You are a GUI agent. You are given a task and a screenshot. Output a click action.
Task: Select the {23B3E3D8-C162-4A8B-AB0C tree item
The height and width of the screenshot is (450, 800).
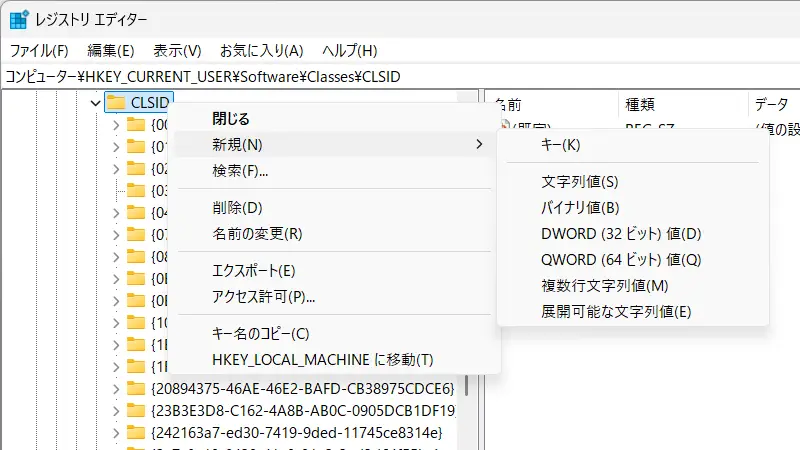(x=302, y=410)
